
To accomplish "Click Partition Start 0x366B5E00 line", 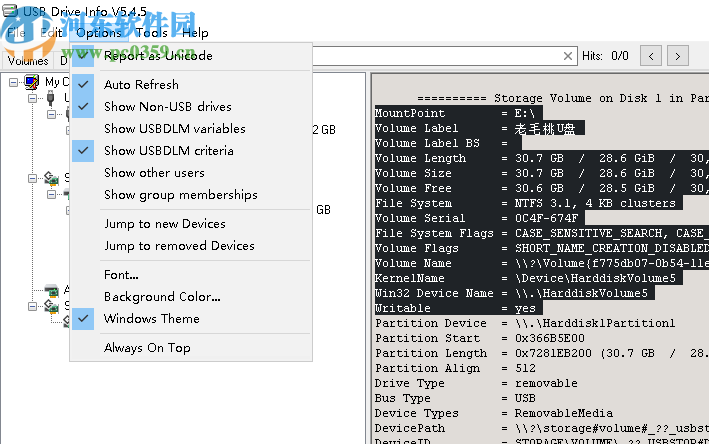I will coord(480,338).
